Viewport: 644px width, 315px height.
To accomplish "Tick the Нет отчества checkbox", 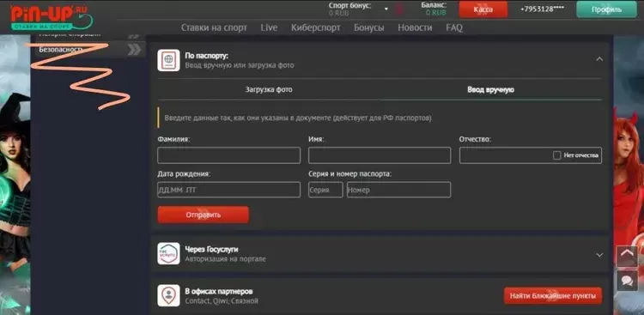I will click(557, 155).
